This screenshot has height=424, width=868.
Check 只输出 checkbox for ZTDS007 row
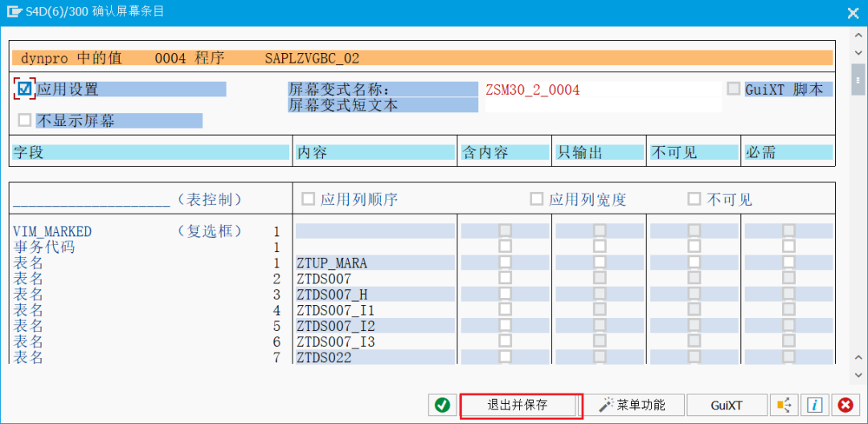point(600,278)
